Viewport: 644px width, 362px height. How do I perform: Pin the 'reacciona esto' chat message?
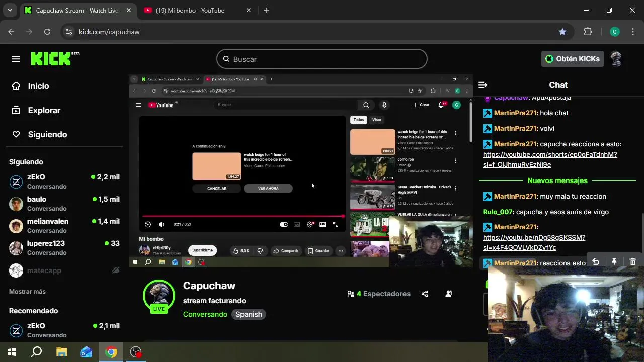point(614,261)
